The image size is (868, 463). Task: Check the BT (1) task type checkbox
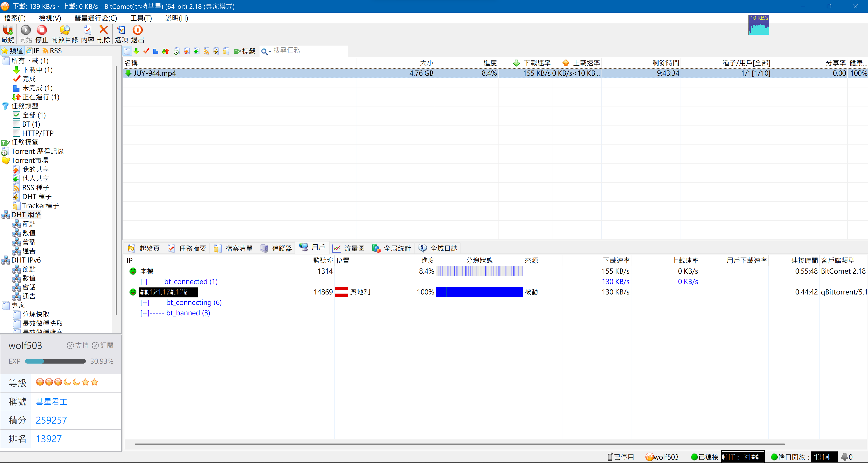point(17,124)
